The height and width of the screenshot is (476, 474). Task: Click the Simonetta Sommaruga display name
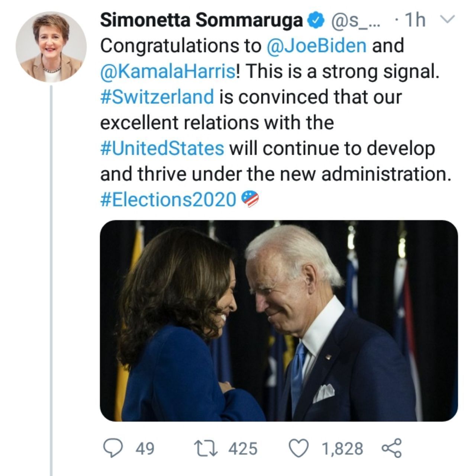[x=202, y=21]
